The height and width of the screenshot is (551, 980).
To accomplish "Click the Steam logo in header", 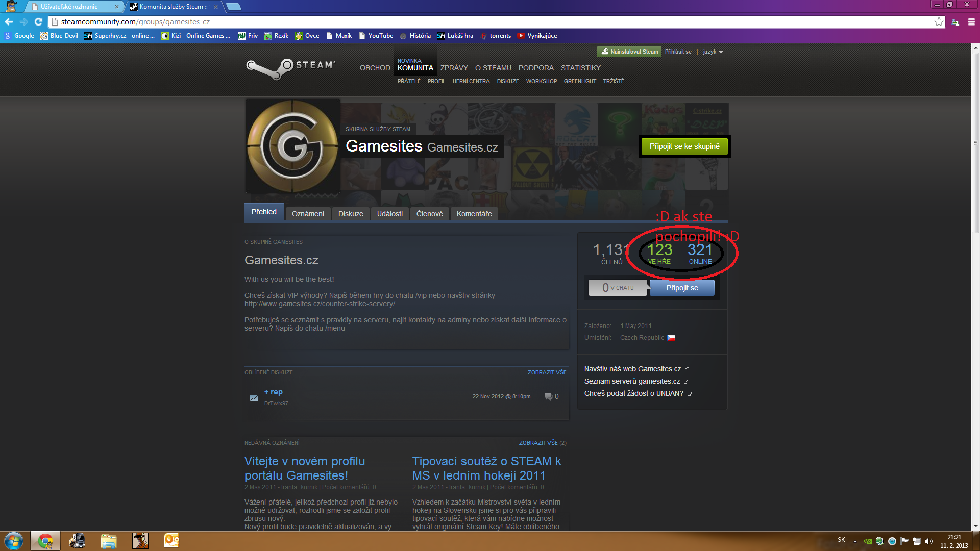I will (290, 68).
